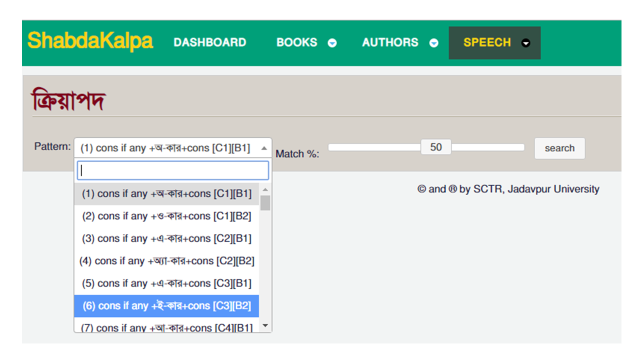This screenshot has height=360, width=640.
Task: Select pattern option (4) [C2][B2]
Action: (167, 261)
